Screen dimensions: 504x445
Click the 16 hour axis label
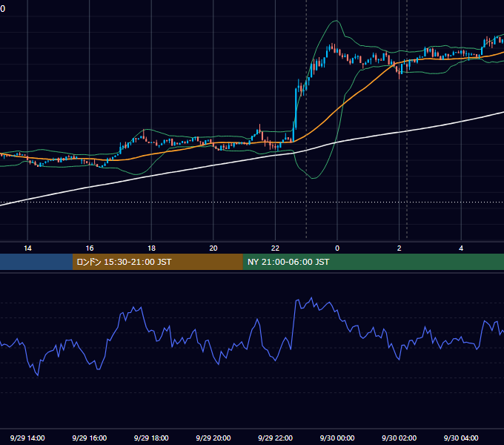coord(90,248)
